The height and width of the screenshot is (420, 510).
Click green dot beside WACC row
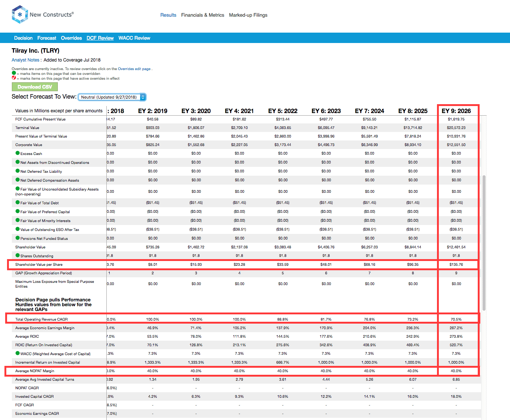(17, 353)
